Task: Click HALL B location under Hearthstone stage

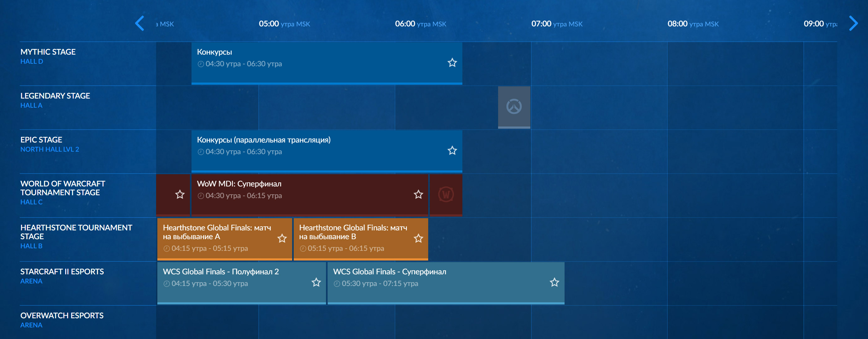Action: tap(31, 246)
